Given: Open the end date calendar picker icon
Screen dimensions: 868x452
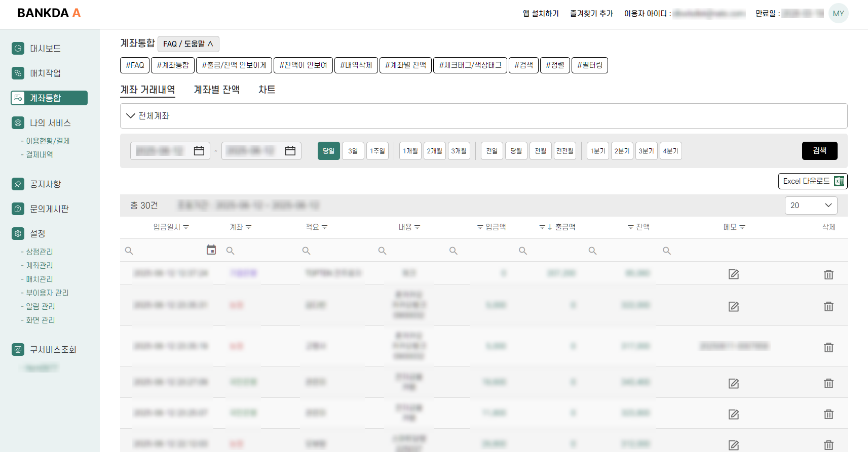Looking at the screenshot, I should coord(290,151).
